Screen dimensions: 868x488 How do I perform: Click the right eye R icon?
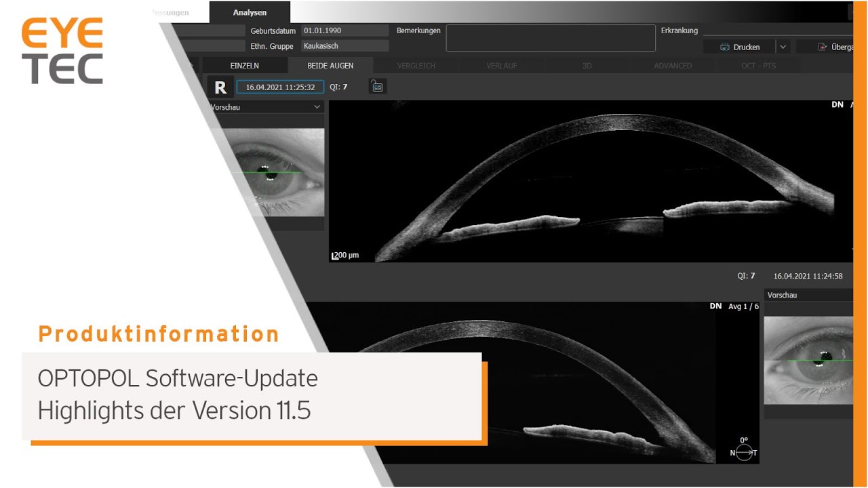[x=220, y=87]
